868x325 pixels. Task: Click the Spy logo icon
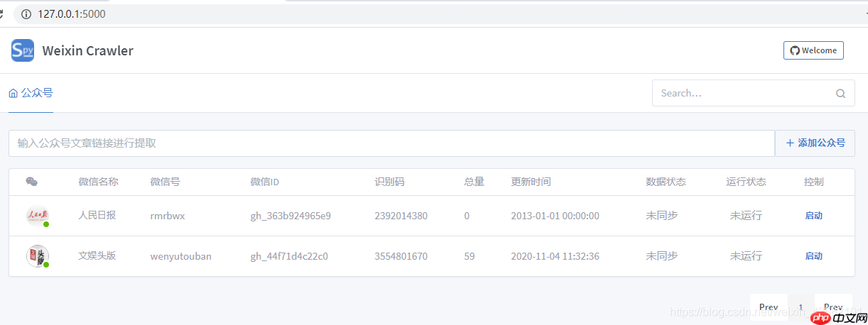[23, 50]
